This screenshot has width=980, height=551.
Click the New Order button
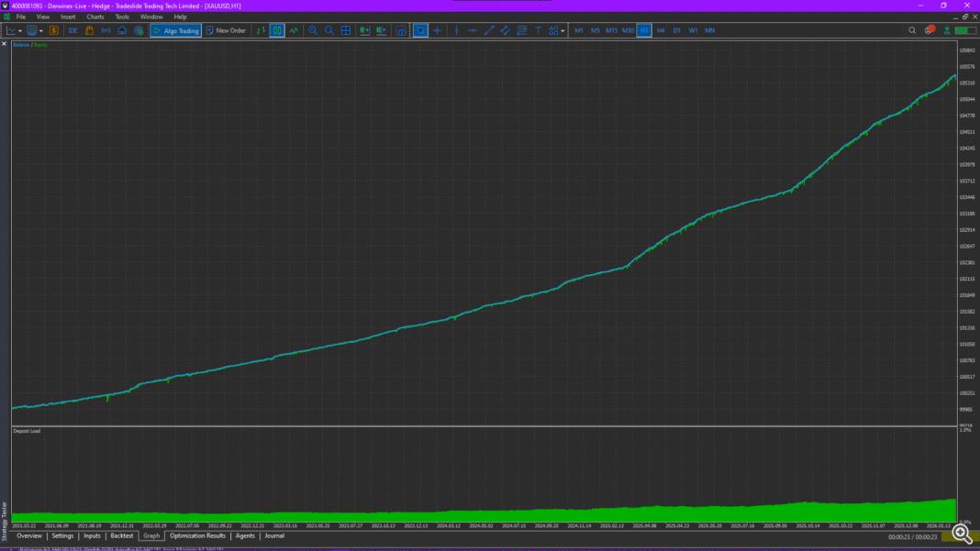[x=226, y=30]
